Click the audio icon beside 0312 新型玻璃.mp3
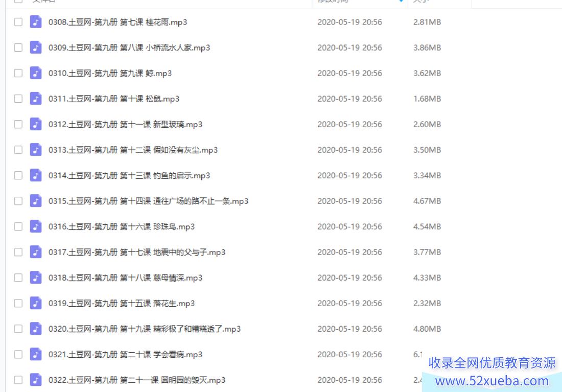This screenshot has height=392, width=562. tap(35, 124)
